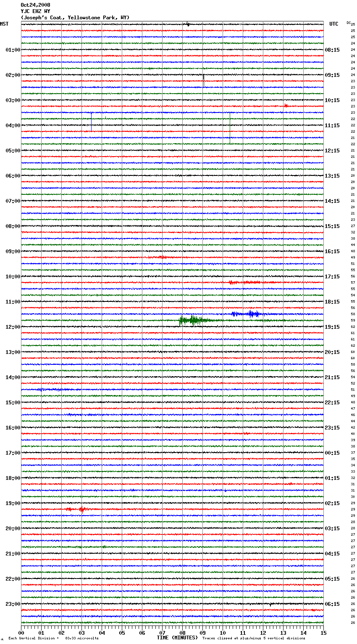Click the 19:15 UTC time label
Viewport: 357px width, 644px height.
point(332,327)
